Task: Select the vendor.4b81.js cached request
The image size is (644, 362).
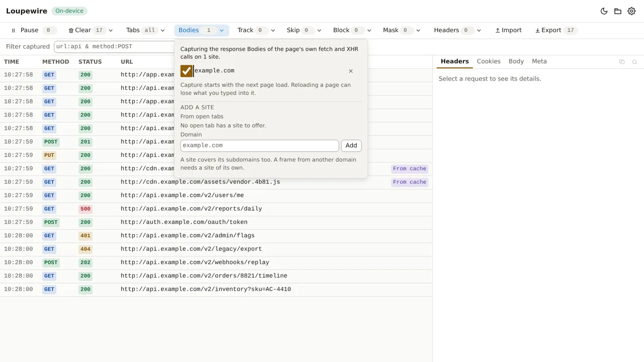Action: click(x=216, y=182)
